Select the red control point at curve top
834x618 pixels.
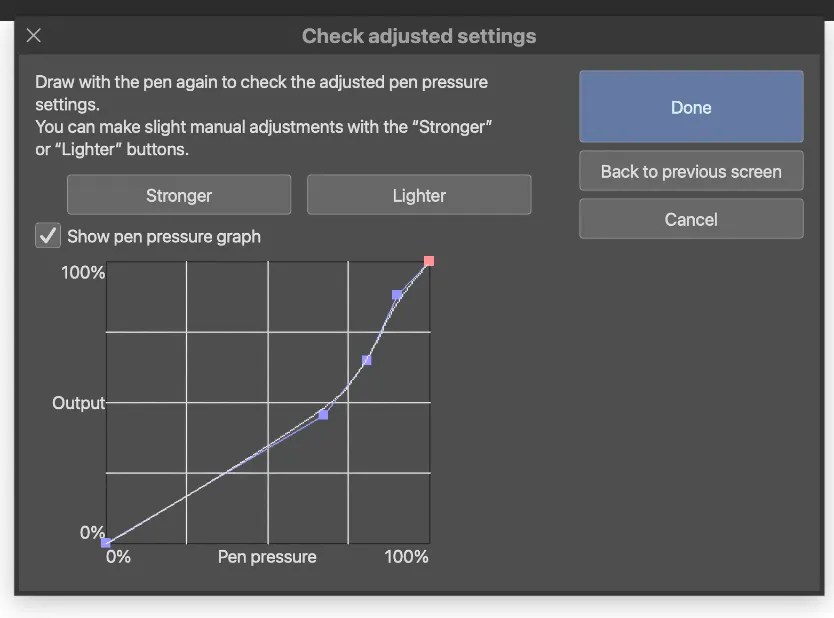click(429, 261)
